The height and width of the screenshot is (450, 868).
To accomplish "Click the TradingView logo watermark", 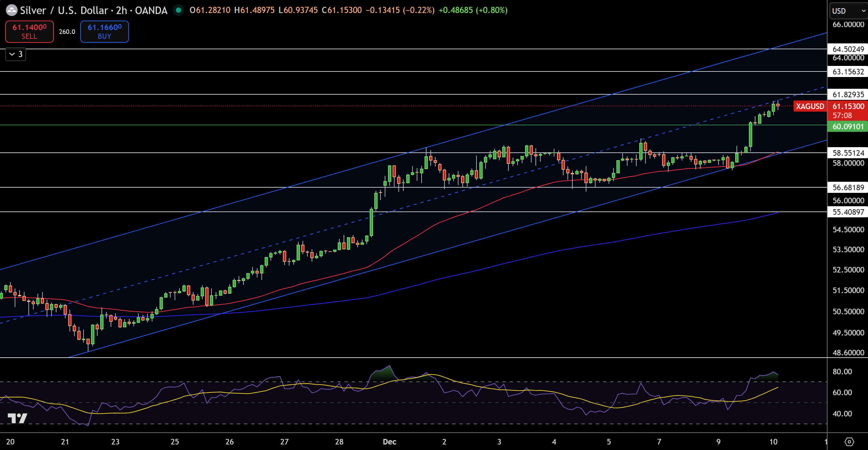I will 18,418.
